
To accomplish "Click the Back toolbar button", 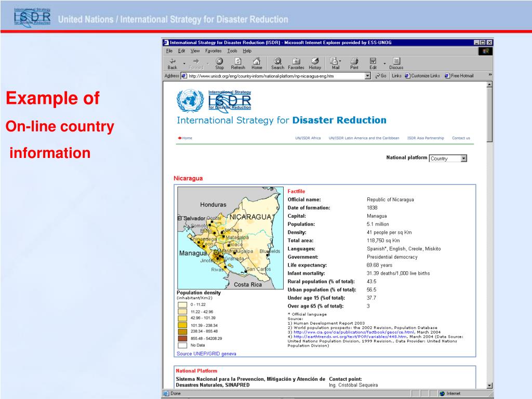I will 172,63.
